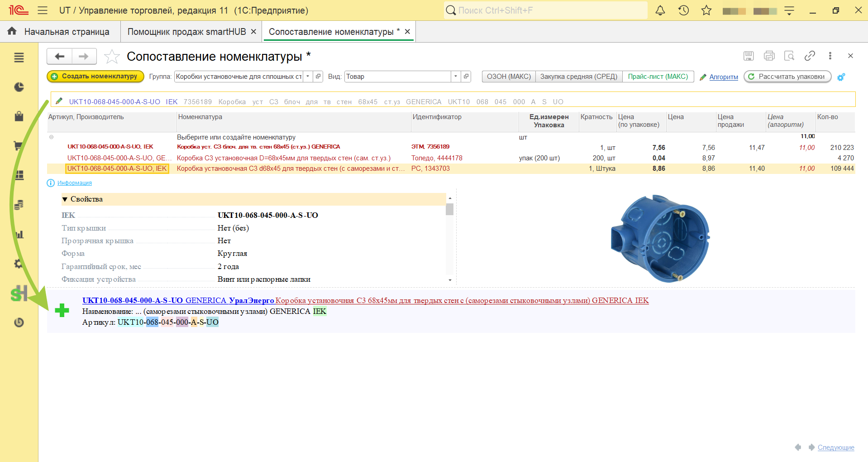Toggle Закупка средняя (СРЕД) price option
Viewport: 868px width, 462px height.
coord(579,77)
